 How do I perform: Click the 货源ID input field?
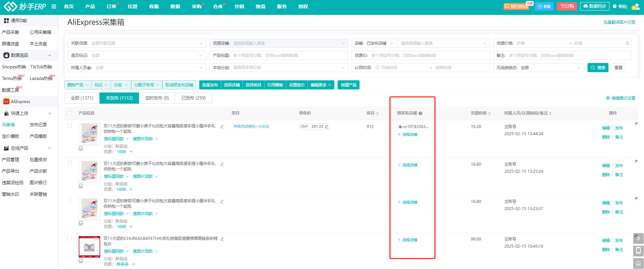[x=420, y=55]
